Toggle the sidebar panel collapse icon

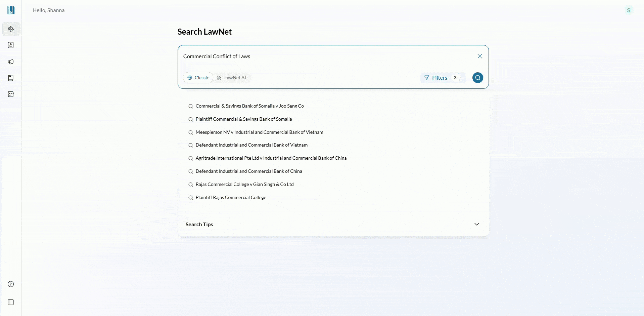11,302
